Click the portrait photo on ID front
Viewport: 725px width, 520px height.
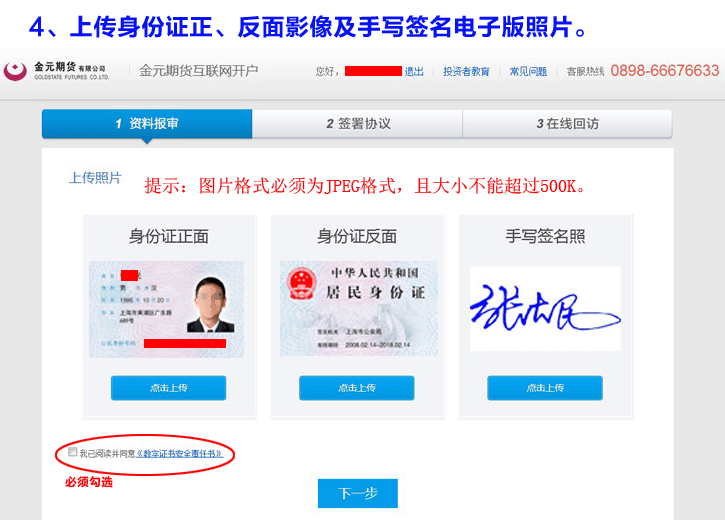211,305
